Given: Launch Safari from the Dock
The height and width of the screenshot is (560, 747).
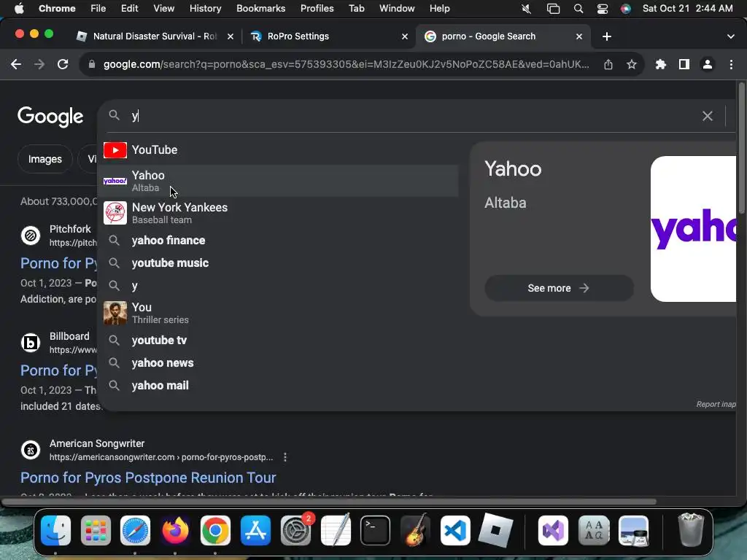Looking at the screenshot, I should point(135,531).
